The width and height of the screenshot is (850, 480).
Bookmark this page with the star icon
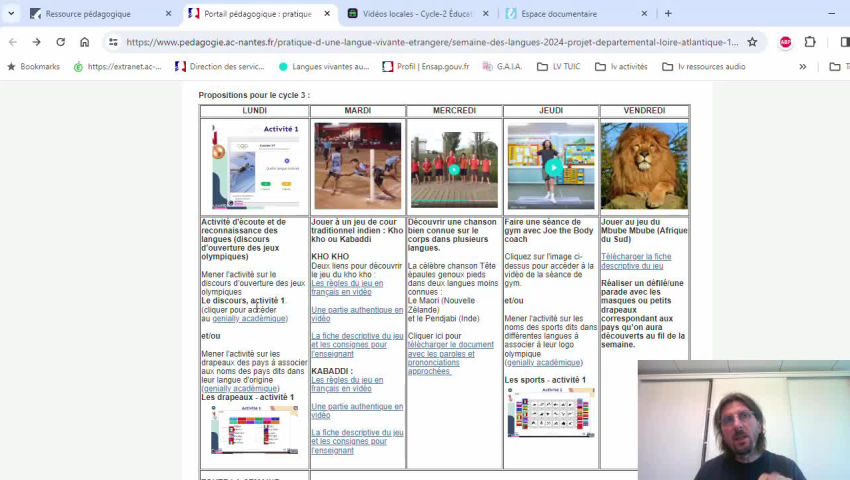752,42
